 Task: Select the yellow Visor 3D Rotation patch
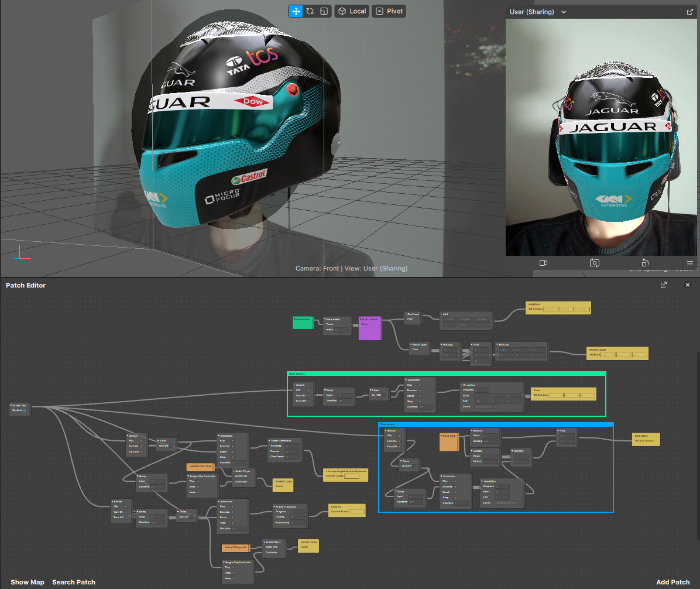tap(564, 393)
